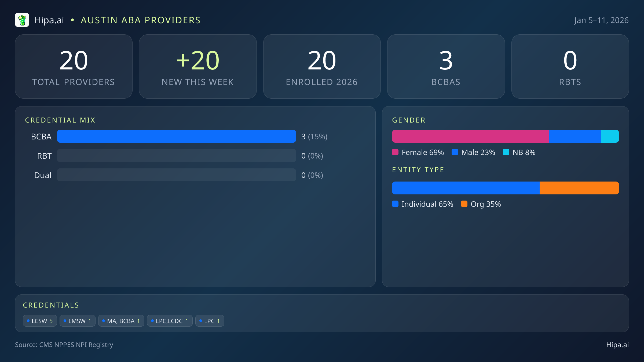Toggle the Female segment of the gender bar

[470, 136]
